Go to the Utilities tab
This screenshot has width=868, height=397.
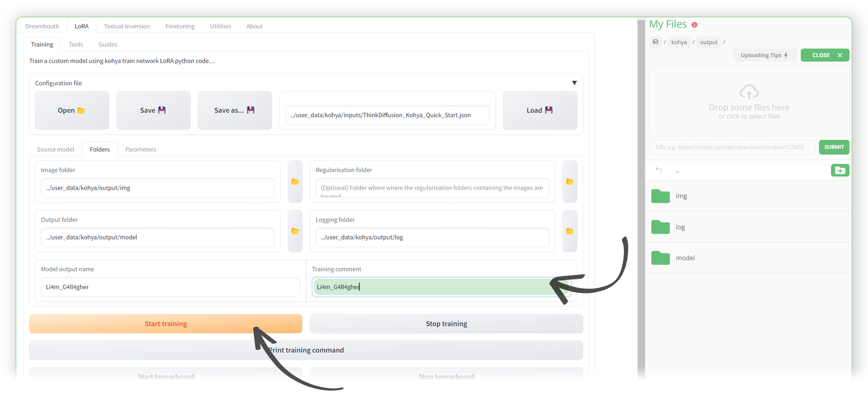tap(220, 26)
